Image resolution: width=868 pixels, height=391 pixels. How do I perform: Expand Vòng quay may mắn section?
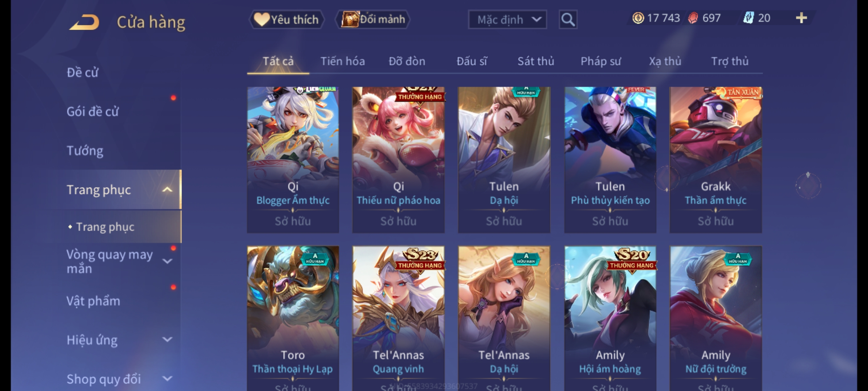click(167, 261)
